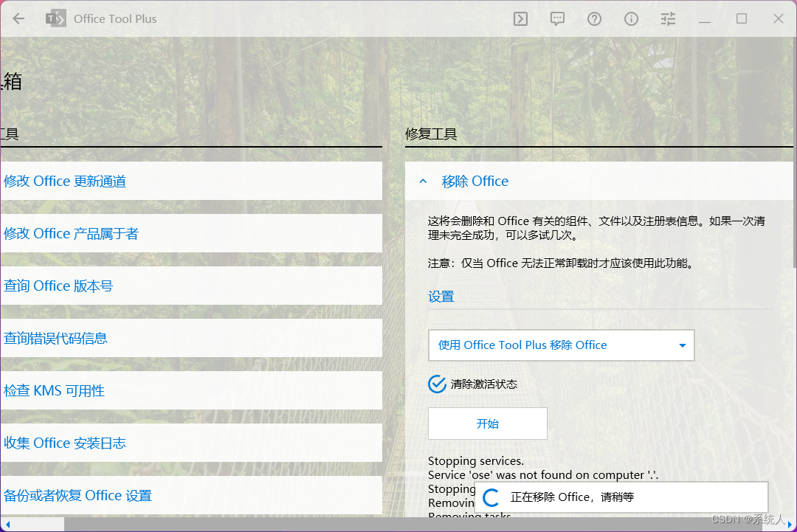
Task: Go back with the arrow icon
Action: 18,18
